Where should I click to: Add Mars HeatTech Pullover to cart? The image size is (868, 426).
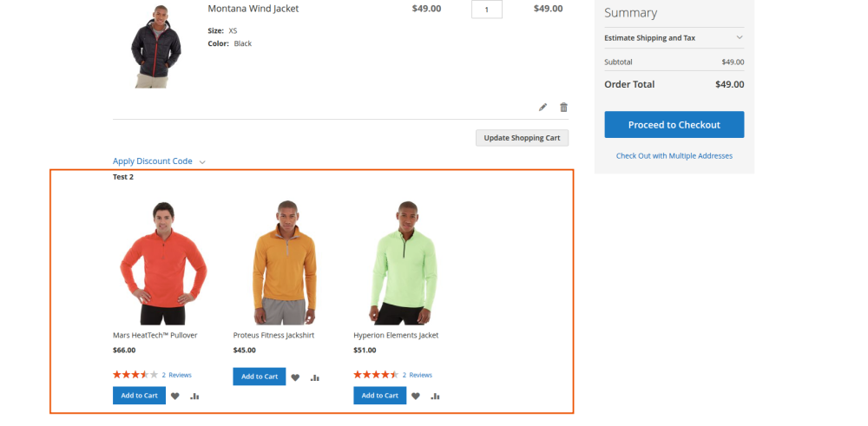139,396
